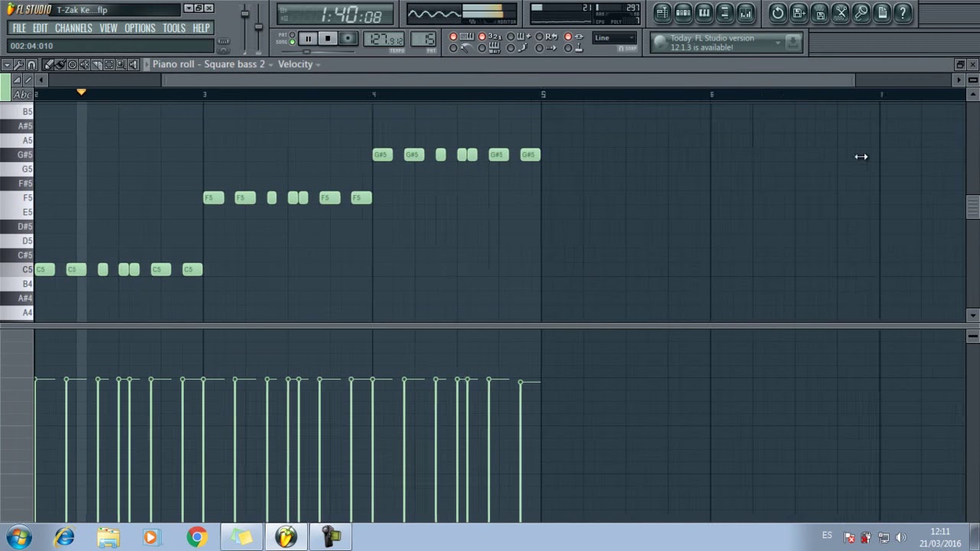The width and height of the screenshot is (980, 551).
Task: Open the project info icon
Action: pos(882,12)
